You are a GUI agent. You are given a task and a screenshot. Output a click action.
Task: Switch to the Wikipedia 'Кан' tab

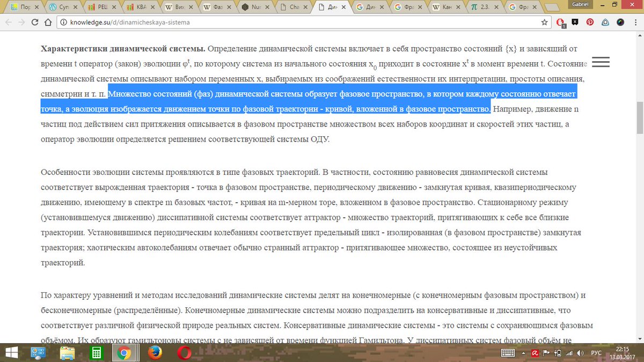point(445,8)
